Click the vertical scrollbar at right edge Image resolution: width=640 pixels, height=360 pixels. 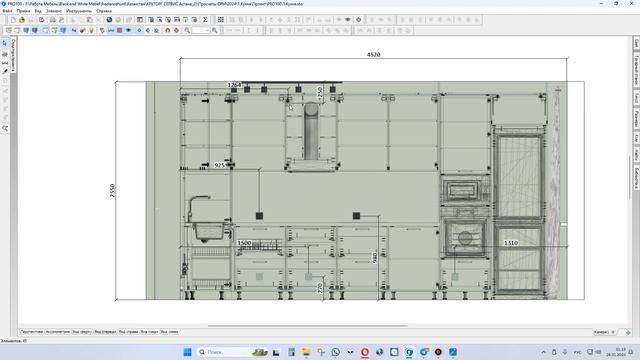pos(629,178)
